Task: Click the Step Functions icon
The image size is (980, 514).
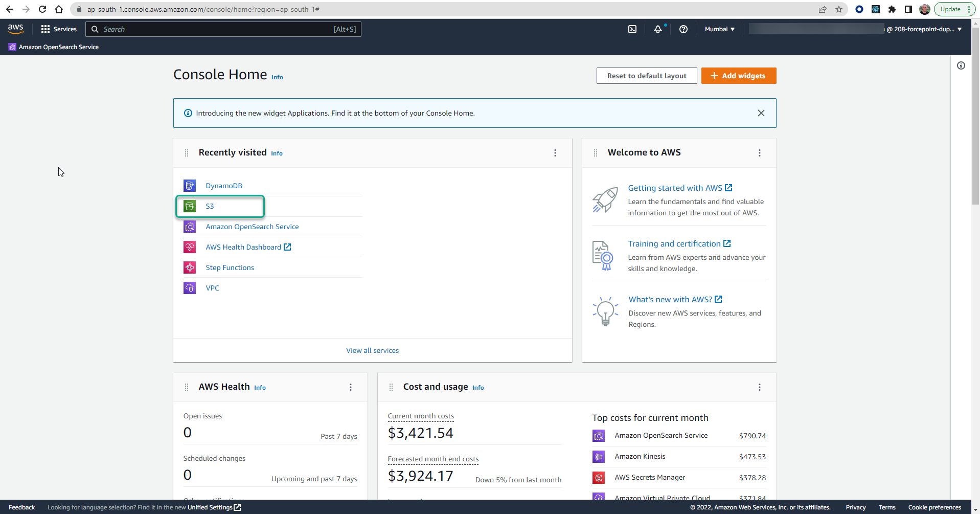Action: (x=189, y=267)
